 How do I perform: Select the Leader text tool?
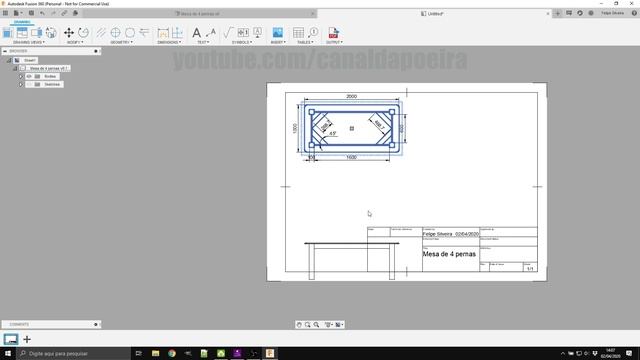(x=211, y=33)
